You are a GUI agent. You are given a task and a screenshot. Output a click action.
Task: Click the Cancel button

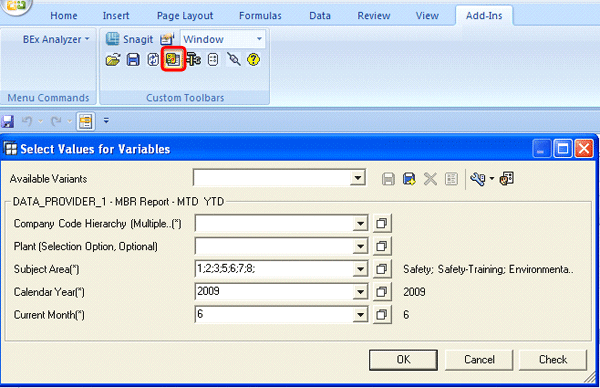click(479, 360)
